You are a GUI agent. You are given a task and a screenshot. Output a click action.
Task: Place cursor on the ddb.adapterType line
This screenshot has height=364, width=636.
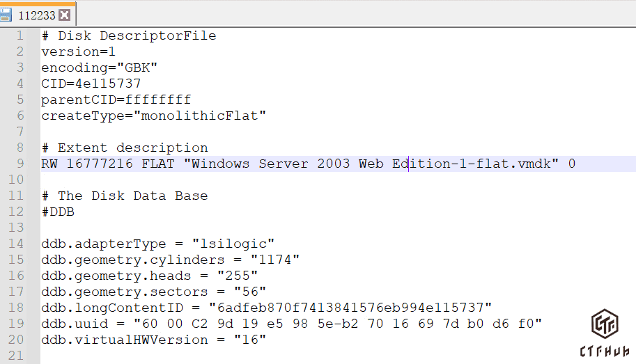(157, 244)
